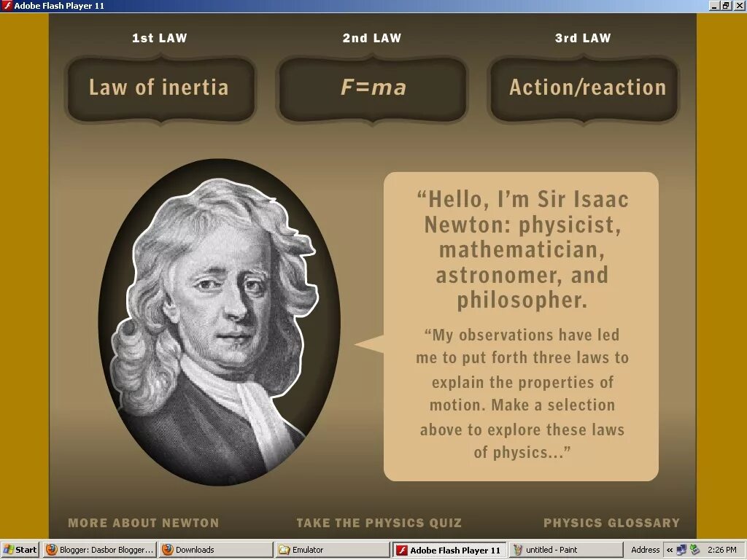Click the "Hello, I'm Sir Isaac Newton" text
The height and width of the screenshot is (560, 747).
[x=522, y=249]
